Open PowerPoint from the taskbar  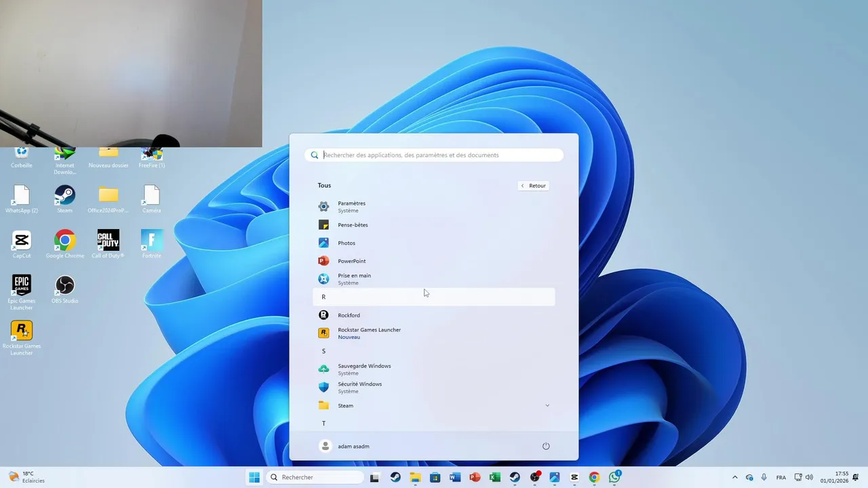[x=475, y=477]
